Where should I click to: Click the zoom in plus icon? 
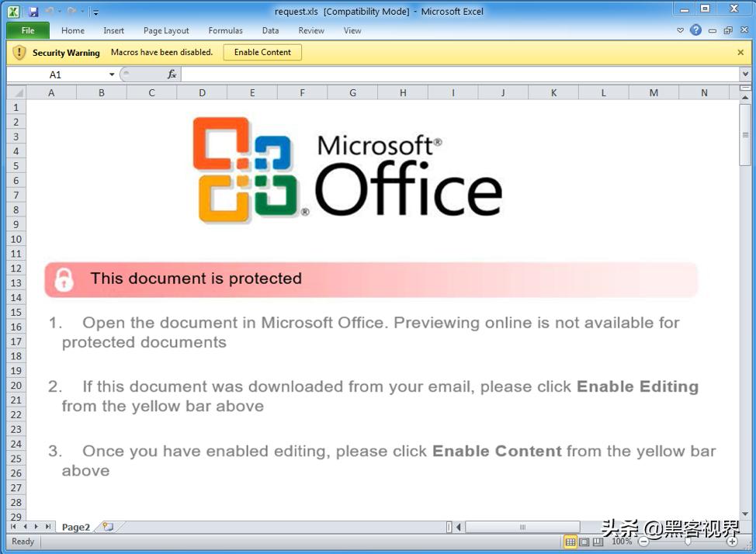click(x=732, y=542)
